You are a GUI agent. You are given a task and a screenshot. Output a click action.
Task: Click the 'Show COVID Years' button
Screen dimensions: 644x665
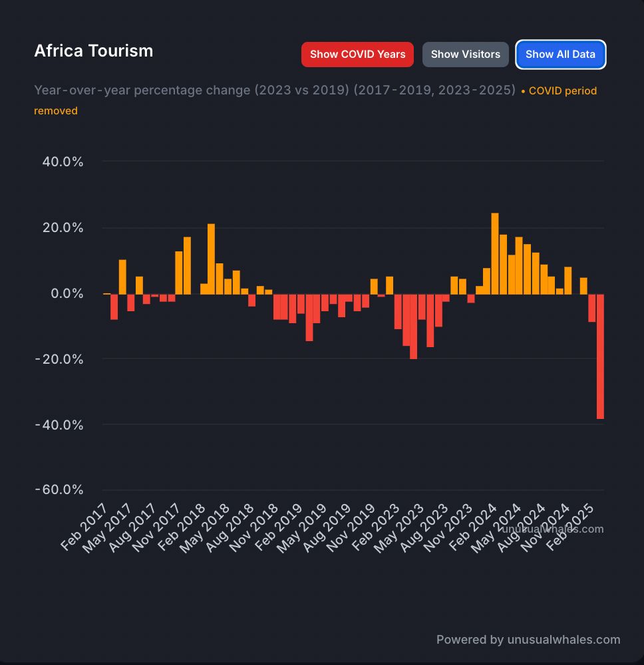(x=357, y=54)
